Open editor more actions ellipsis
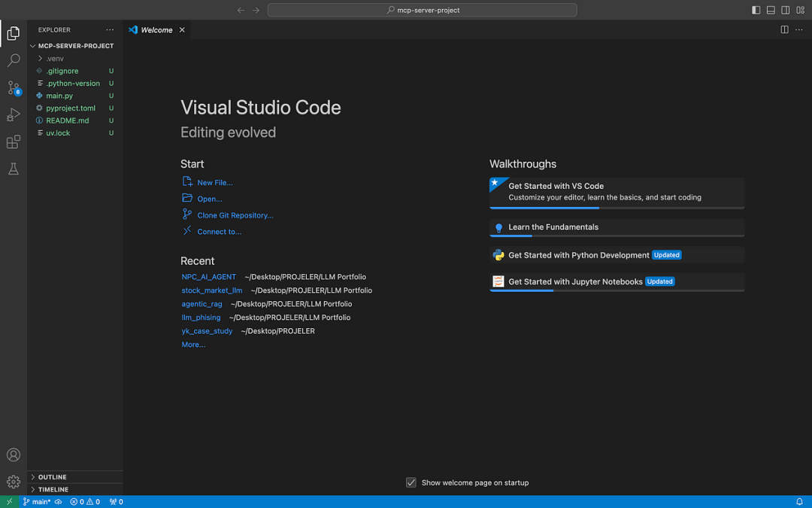The width and height of the screenshot is (812, 508). 799,29
